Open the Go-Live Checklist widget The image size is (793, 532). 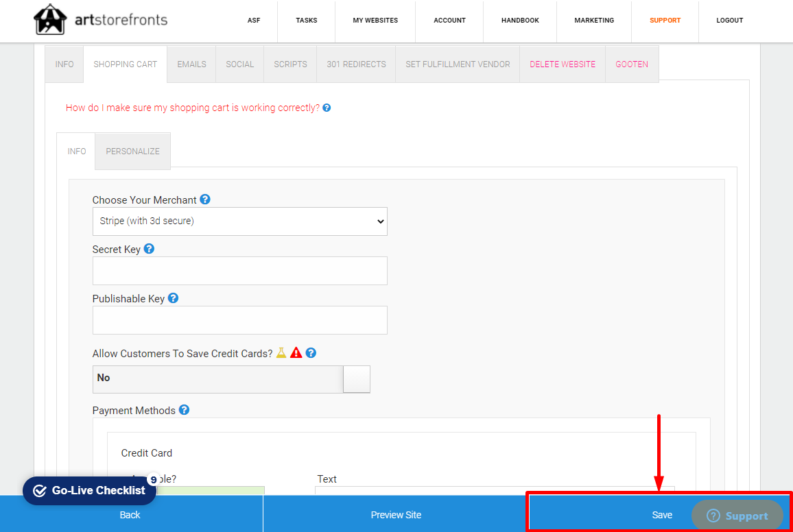point(89,491)
